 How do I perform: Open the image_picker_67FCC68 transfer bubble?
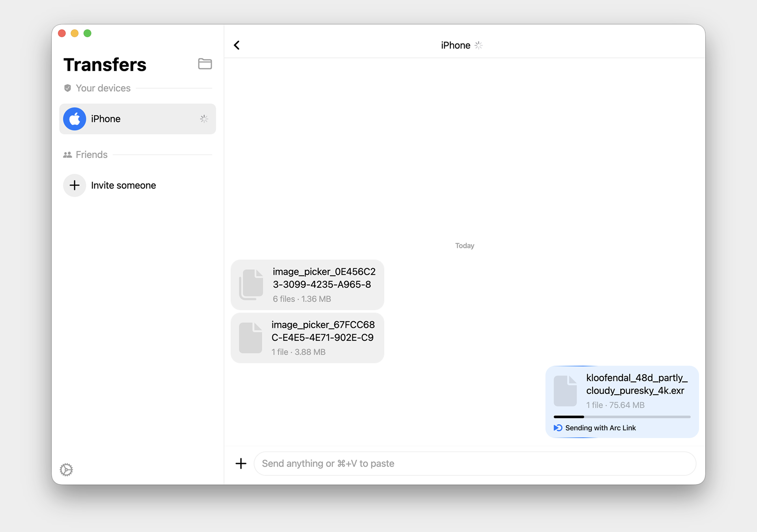point(308,338)
